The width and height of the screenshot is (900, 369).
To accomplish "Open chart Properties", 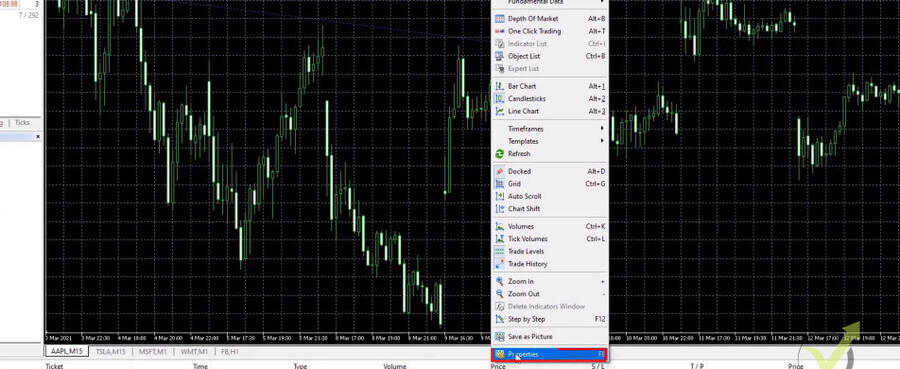I will [550, 355].
